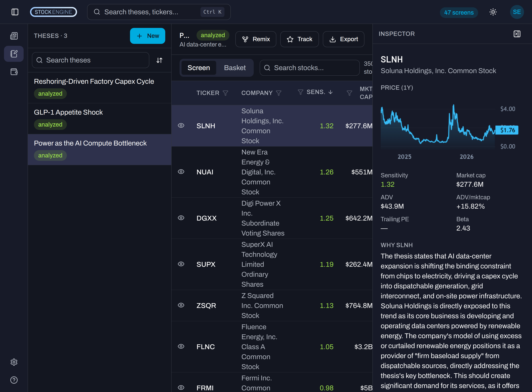
Task: Click the Ctrl K shortcut hint
Action: pyautogui.click(x=212, y=12)
